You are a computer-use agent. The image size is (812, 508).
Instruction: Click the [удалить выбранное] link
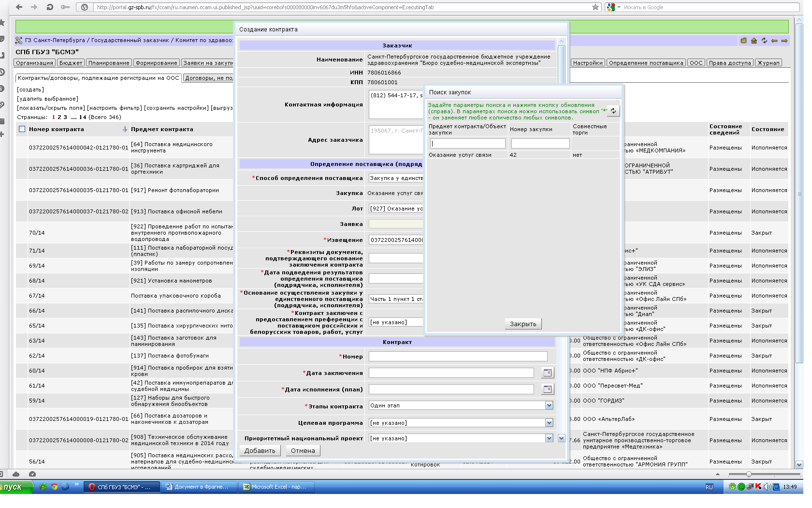[x=47, y=99]
